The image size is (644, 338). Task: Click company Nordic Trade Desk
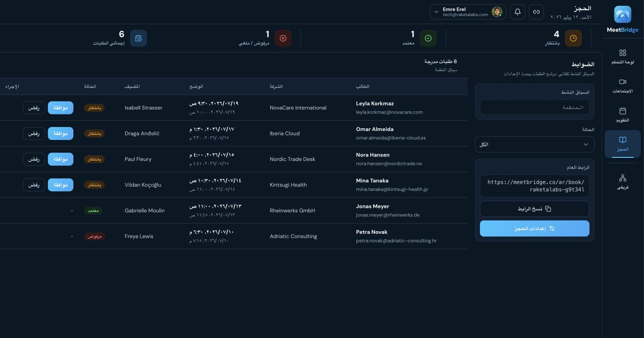(292, 159)
